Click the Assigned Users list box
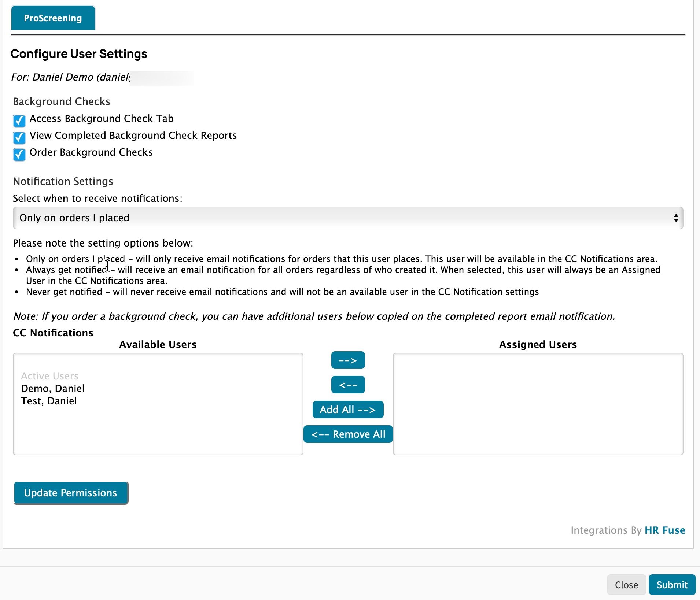 [x=538, y=404]
